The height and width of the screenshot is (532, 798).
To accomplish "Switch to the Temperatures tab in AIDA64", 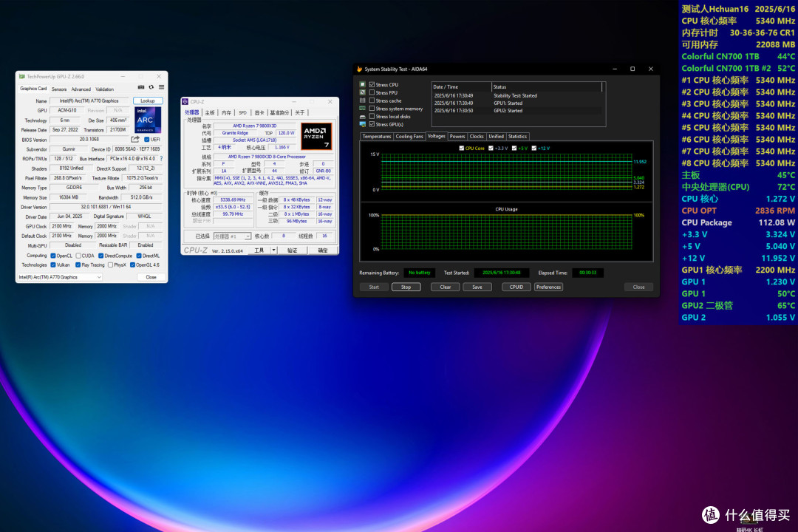I will point(377,137).
